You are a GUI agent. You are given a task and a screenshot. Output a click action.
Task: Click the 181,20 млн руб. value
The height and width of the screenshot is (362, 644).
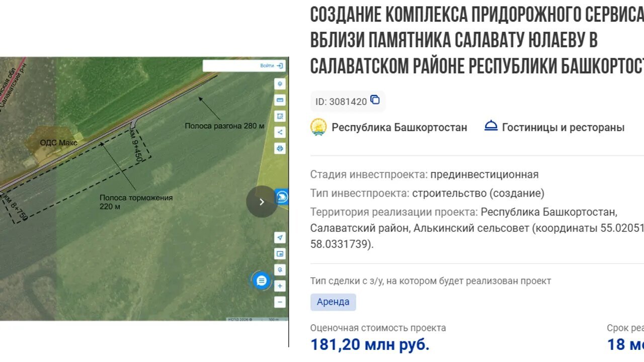tap(370, 345)
